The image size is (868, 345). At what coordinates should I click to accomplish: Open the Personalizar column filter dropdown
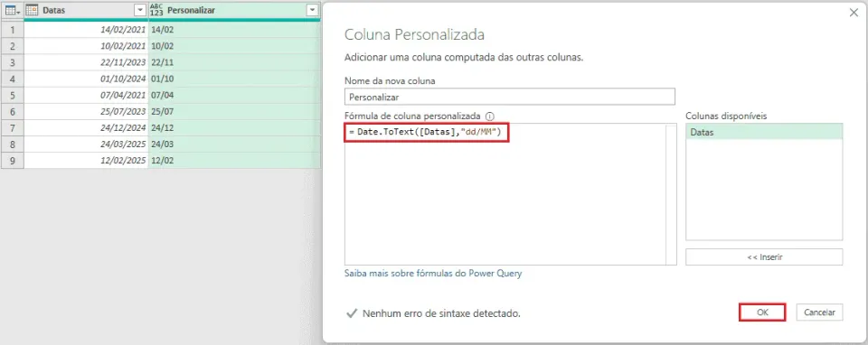coord(313,11)
